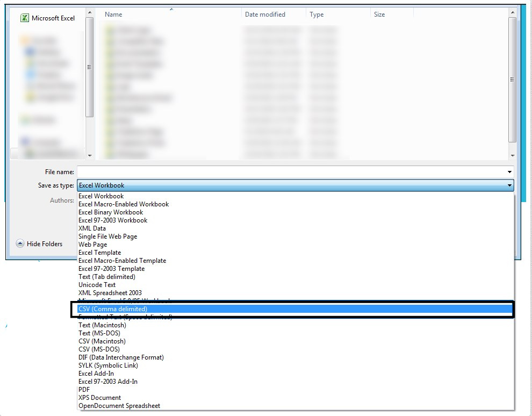Click navigation pane scroll down arrow
The image size is (532, 416).
90,155
